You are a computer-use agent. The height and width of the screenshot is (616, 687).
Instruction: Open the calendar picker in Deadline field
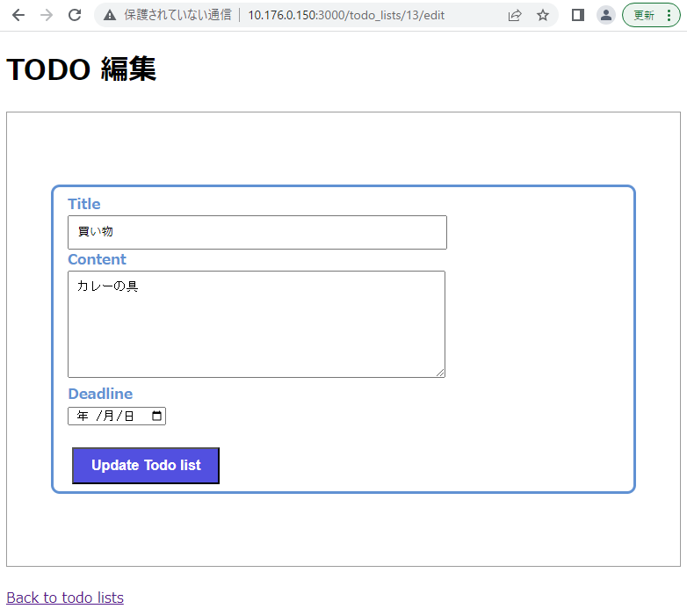[x=157, y=417]
